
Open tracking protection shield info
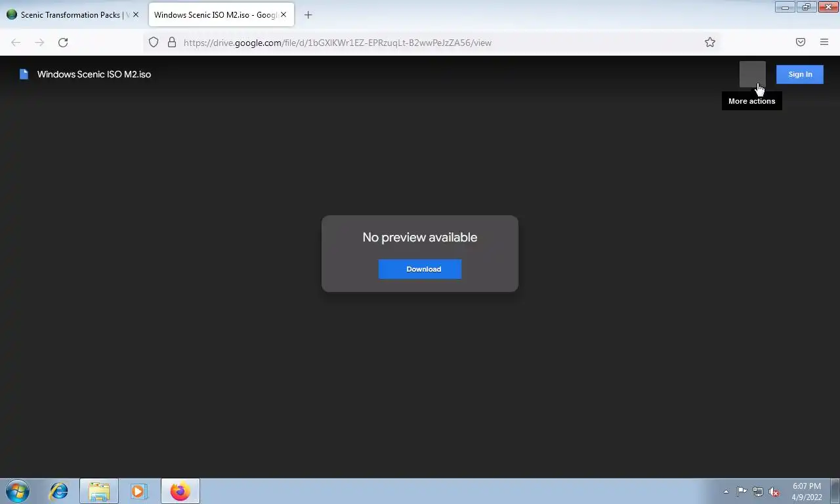click(154, 43)
